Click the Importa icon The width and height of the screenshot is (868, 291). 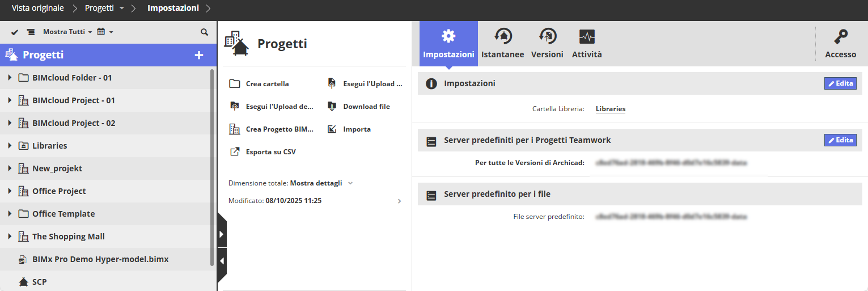point(332,129)
